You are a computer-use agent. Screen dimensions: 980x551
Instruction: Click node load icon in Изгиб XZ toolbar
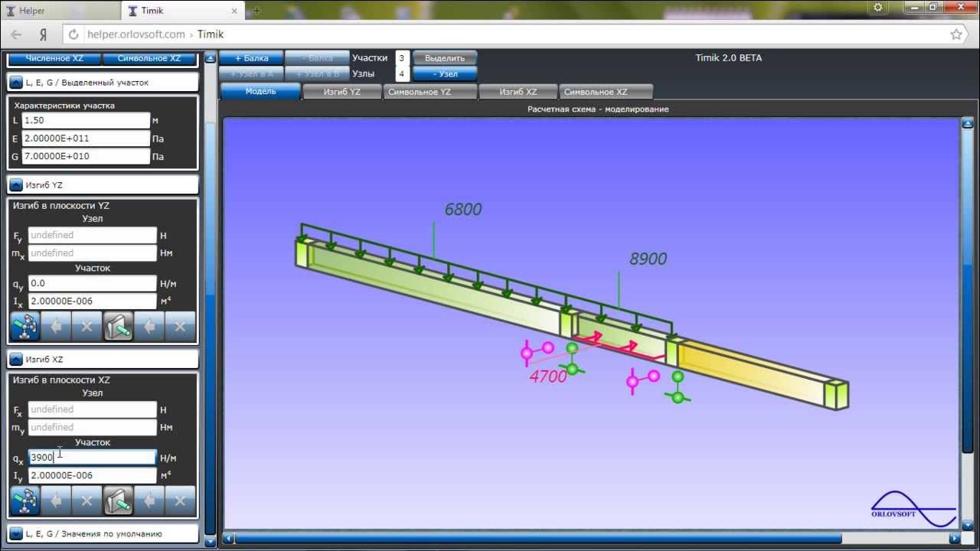(x=25, y=500)
